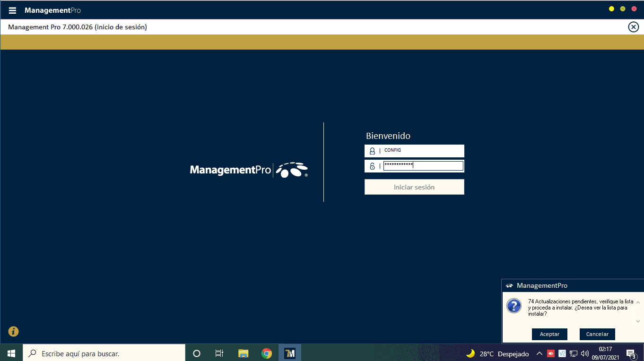This screenshot has width=644, height=361.
Task: Open File Explorer from the taskbar
Action: coord(243,353)
